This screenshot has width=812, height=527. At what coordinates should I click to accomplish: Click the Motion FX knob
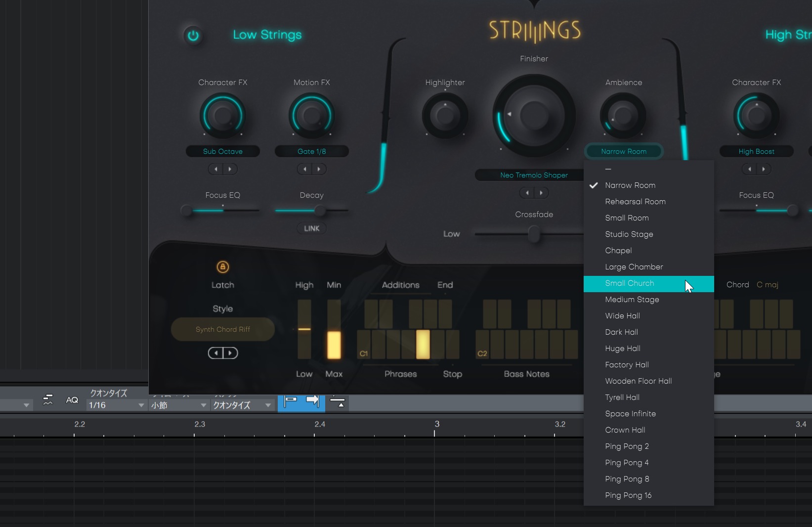pyautogui.click(x=312, y=116)
